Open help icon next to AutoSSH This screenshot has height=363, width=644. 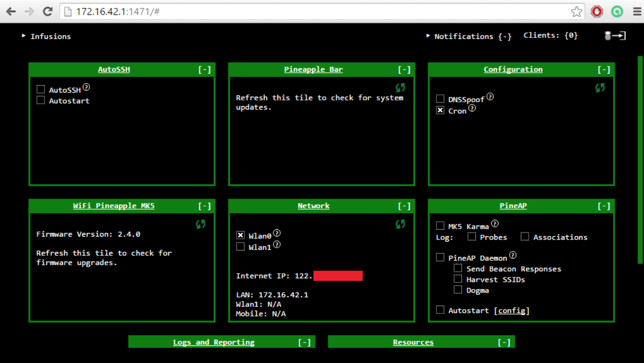click(86, 87)
